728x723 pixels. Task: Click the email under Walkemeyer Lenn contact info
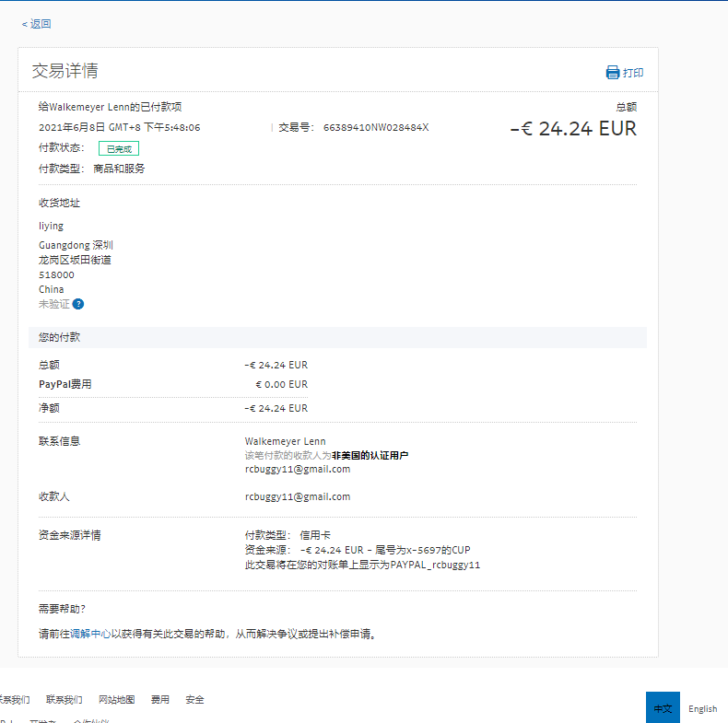tap(297, 469)
